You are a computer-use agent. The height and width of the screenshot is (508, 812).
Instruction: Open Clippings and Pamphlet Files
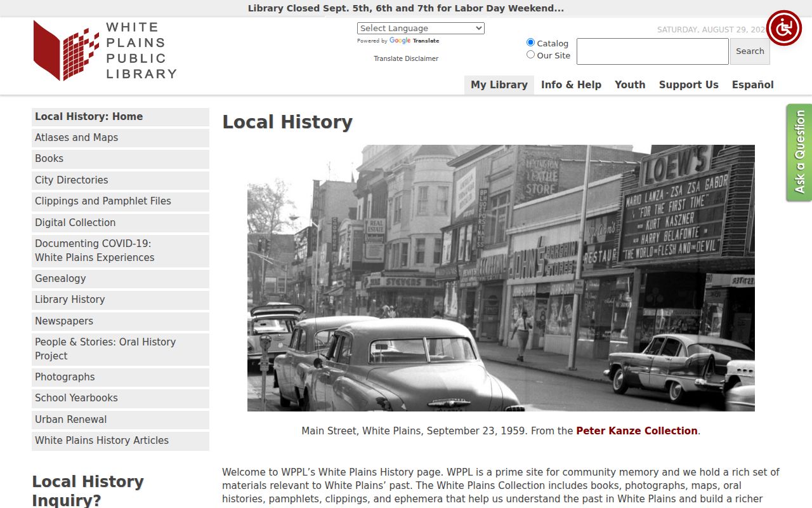(x=121, y=201)
